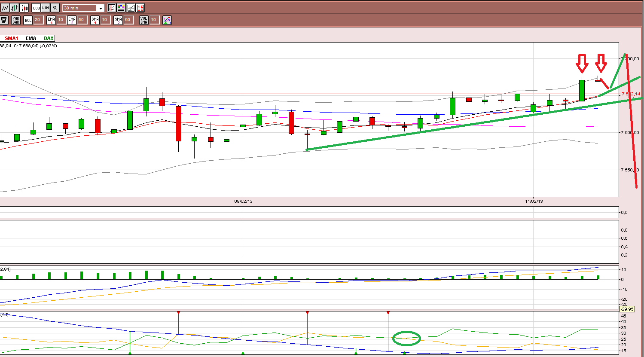Edit the SMA 2 period field

tap(128, 20)
